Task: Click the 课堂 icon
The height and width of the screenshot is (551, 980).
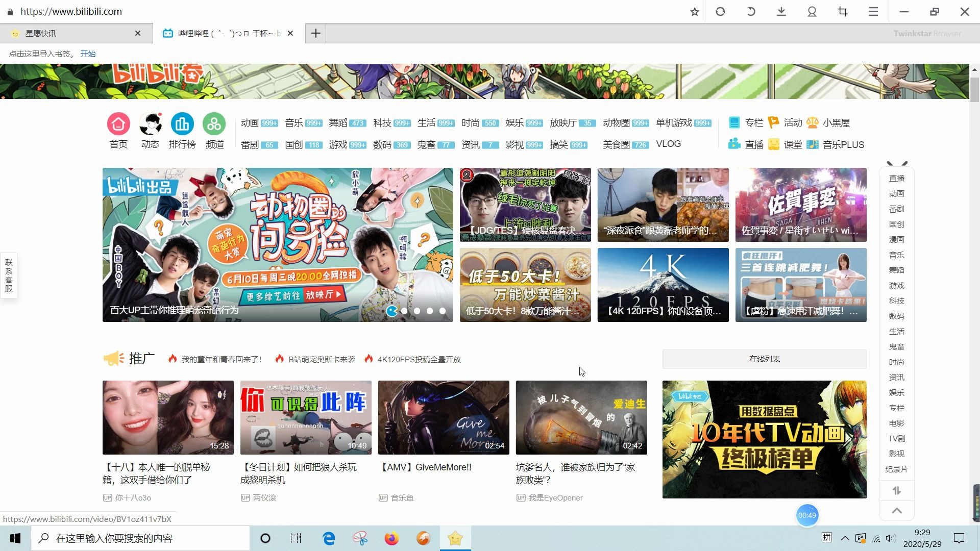Action: (773, 144)
